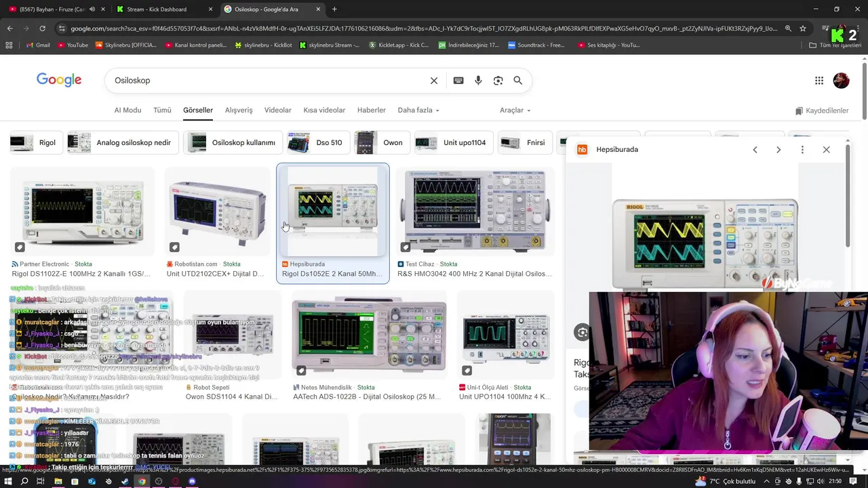Select the Haberler search tab
Screen dimensions: 868x488
coord(372,110)
